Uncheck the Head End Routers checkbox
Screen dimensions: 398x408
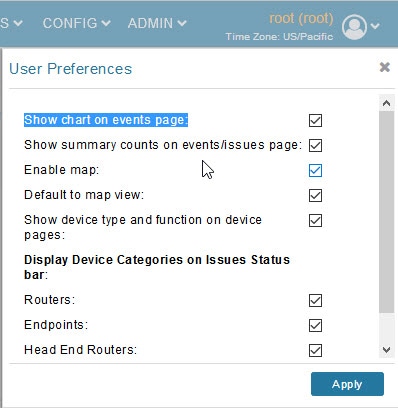[x=315, y=350]
